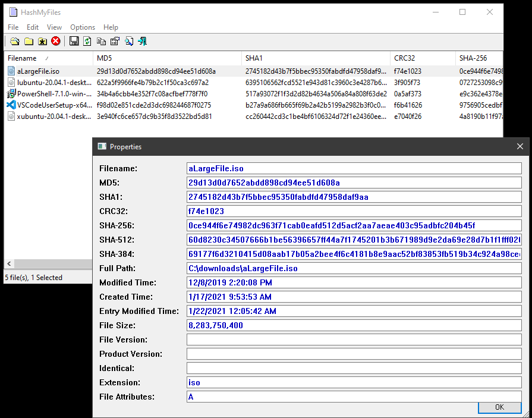Click the MD5 value field in Properties

click(354, 183)
